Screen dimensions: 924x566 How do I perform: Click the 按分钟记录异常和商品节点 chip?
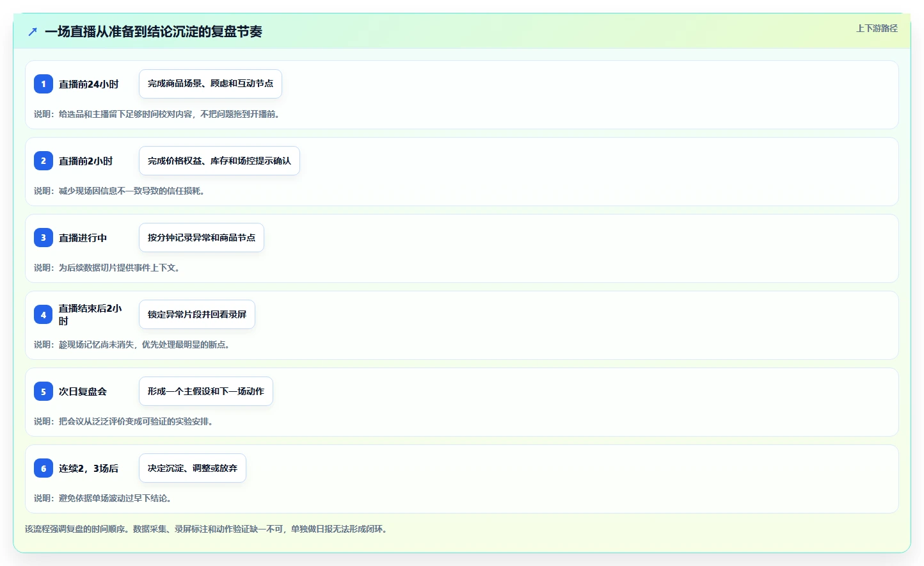202,238
